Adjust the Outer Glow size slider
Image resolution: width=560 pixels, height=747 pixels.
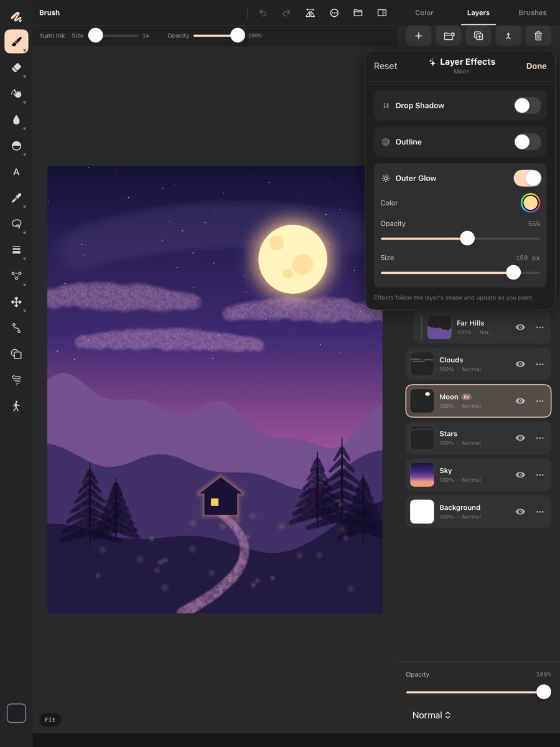click(x=460, y=272)
